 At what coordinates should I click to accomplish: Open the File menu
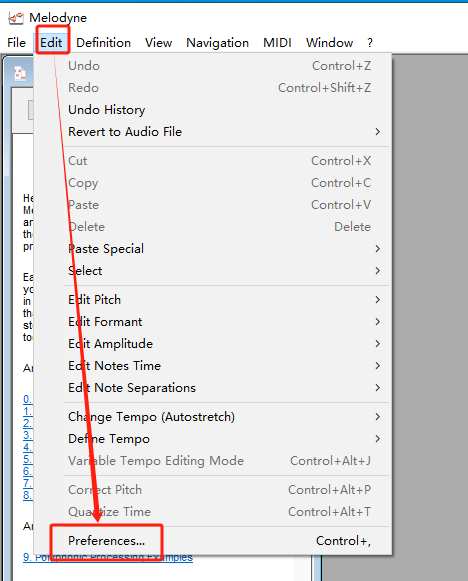pyautogui.click(x=16, y=43)
